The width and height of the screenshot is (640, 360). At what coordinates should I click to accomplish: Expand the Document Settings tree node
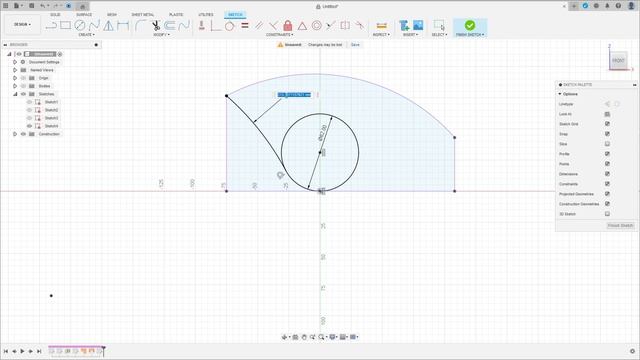[x=15, y=62]
